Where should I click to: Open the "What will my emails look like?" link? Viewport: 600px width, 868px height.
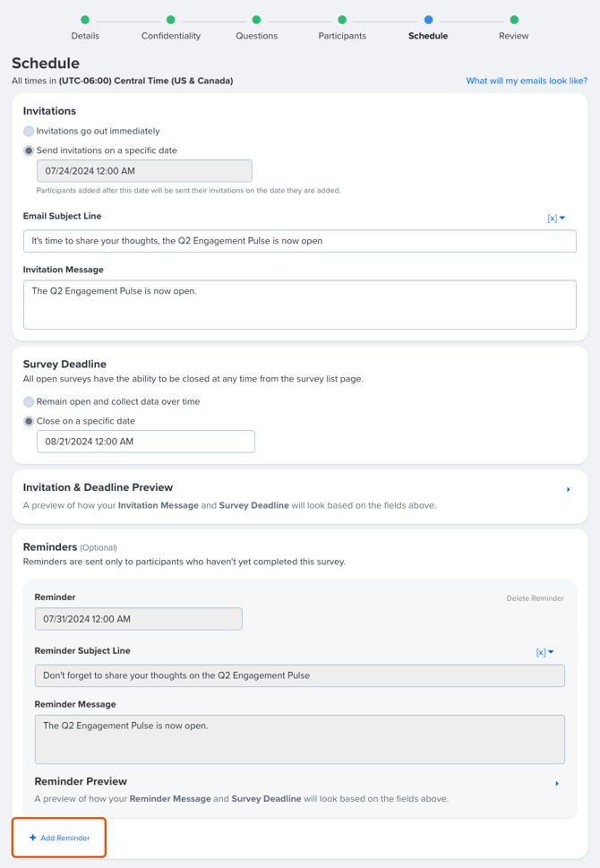click(527, 81)
